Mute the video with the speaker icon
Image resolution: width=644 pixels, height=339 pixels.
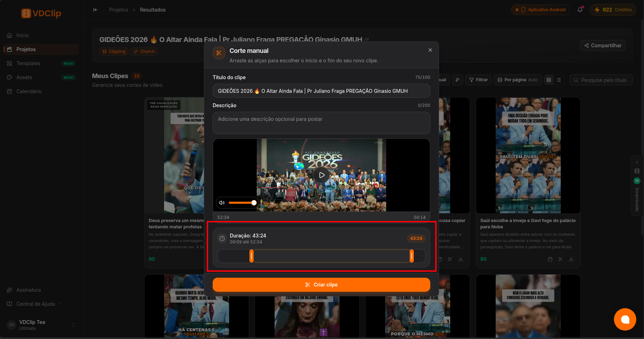point(221,203)
